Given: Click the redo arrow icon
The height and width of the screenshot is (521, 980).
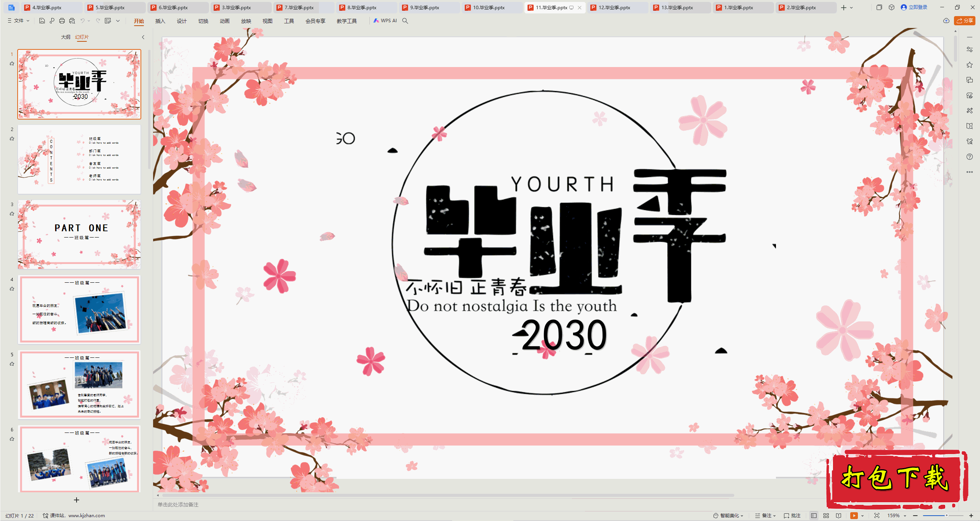Looking at the screenshot, I should (x=98, y=21).
